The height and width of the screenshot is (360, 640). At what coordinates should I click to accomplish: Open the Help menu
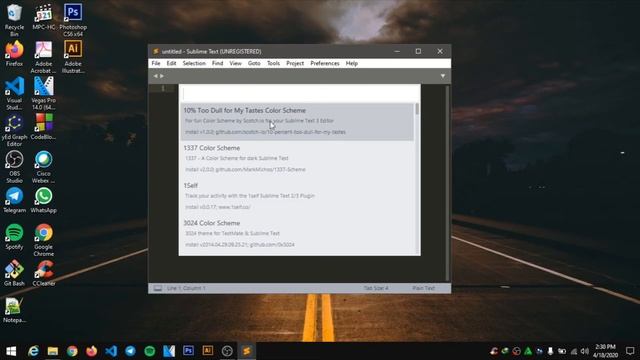coord(351,63)
